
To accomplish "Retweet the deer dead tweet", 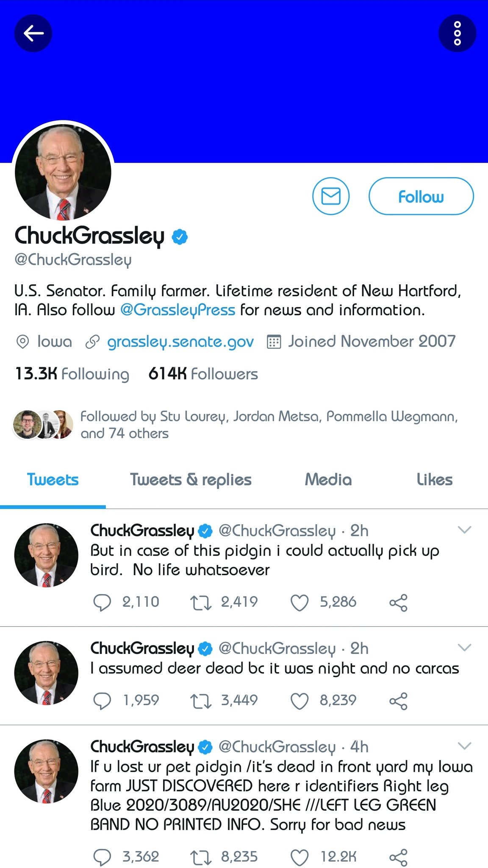I will (x=201, y=701).
